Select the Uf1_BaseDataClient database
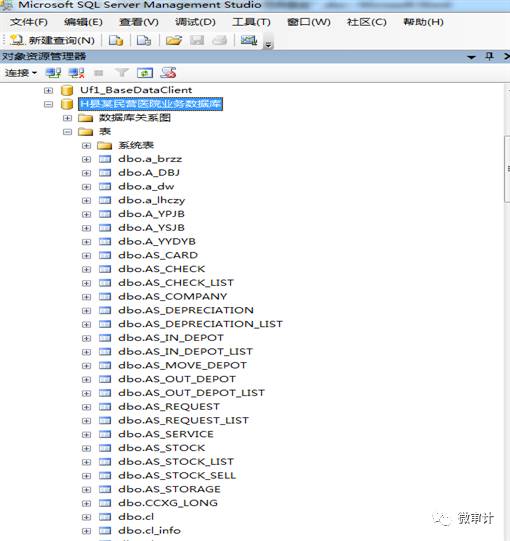This screenshot has width=510, height=541. tap(136, 90)
